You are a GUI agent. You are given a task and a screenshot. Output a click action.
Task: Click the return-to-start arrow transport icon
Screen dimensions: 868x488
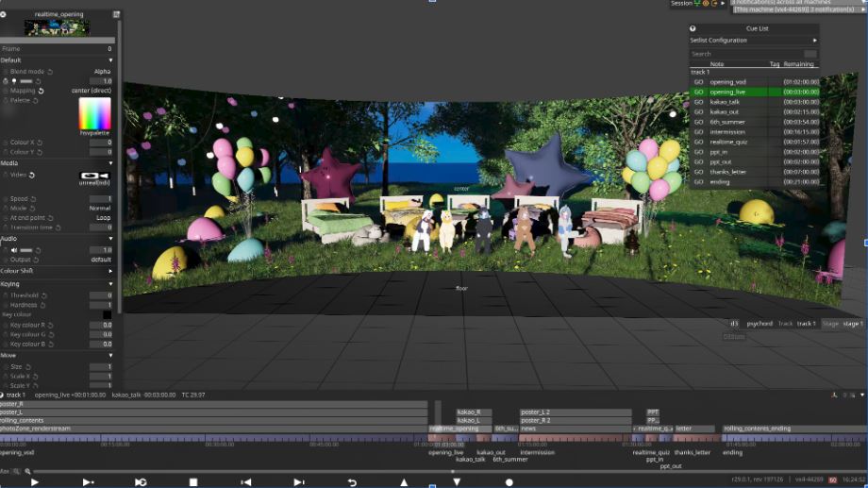(352, 482)
